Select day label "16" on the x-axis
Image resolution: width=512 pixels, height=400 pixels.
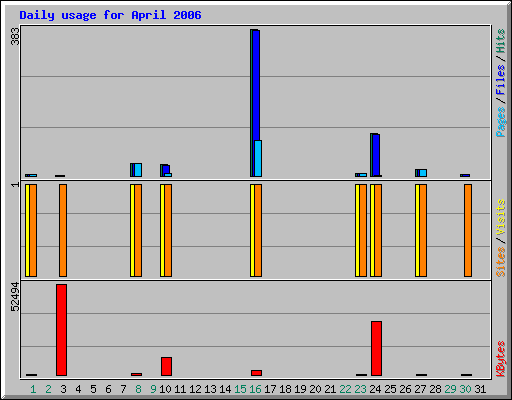coord(255,389)
